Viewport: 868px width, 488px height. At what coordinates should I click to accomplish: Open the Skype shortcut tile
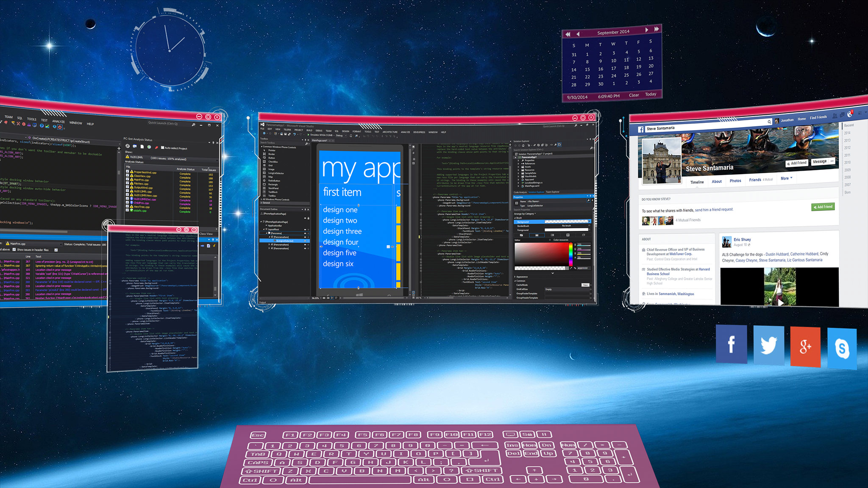click(x=842, y=349)
